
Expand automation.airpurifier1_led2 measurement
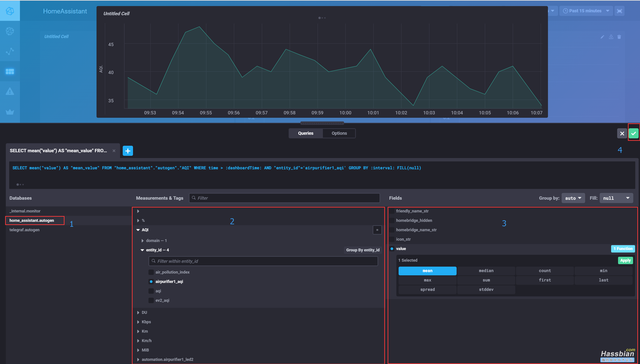click(x=138, y=360)
